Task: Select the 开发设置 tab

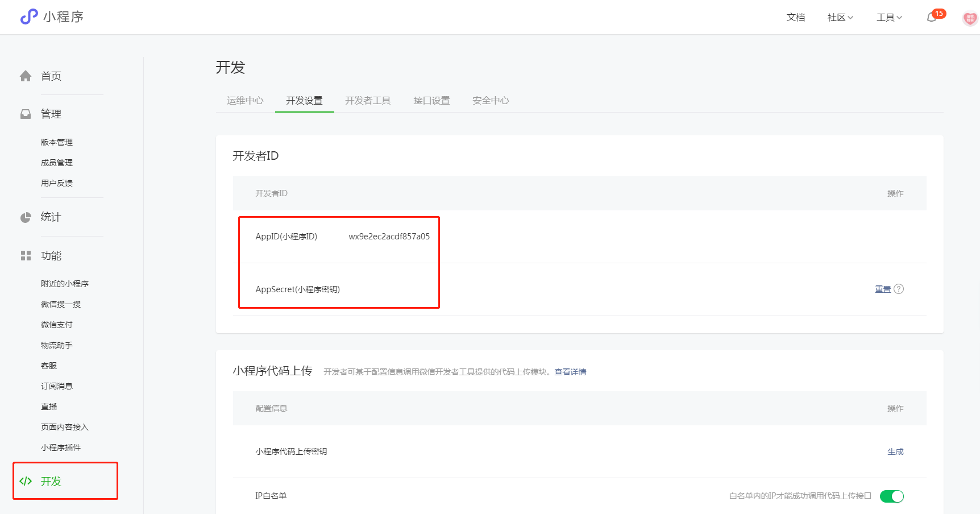Action: (304, 101)
